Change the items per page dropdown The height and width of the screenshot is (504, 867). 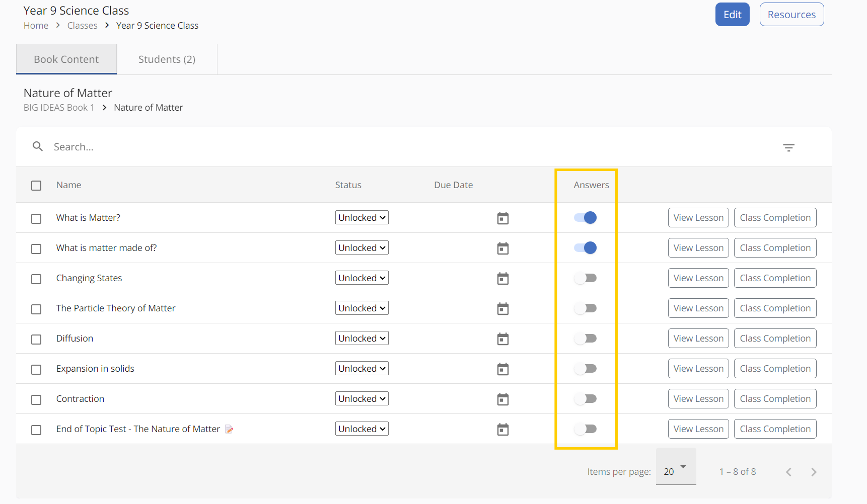675,471
